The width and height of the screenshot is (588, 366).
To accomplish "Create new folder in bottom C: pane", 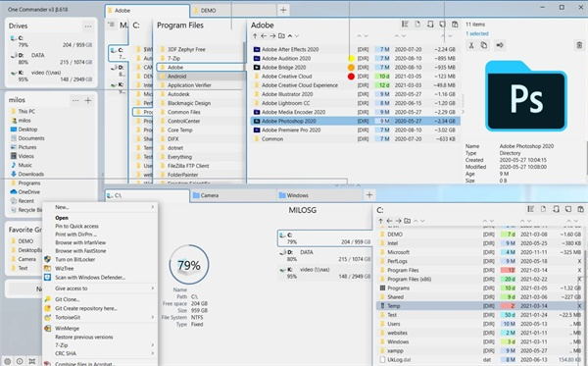I will point(408,221).
